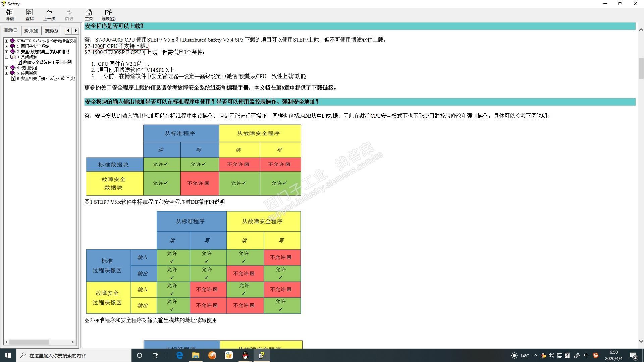644x362 pixels.
Task: Open Task View on the taskbar
Action: click(155, 355)
